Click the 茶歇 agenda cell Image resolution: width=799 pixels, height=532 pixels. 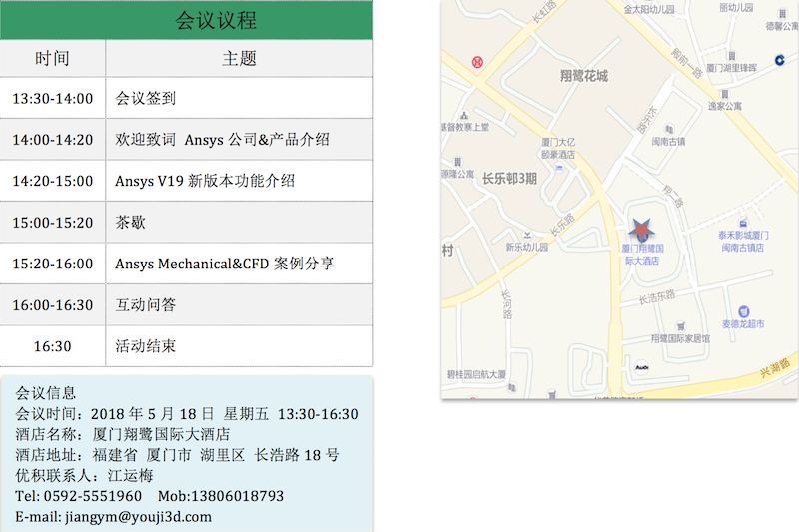tap(239, 222)
